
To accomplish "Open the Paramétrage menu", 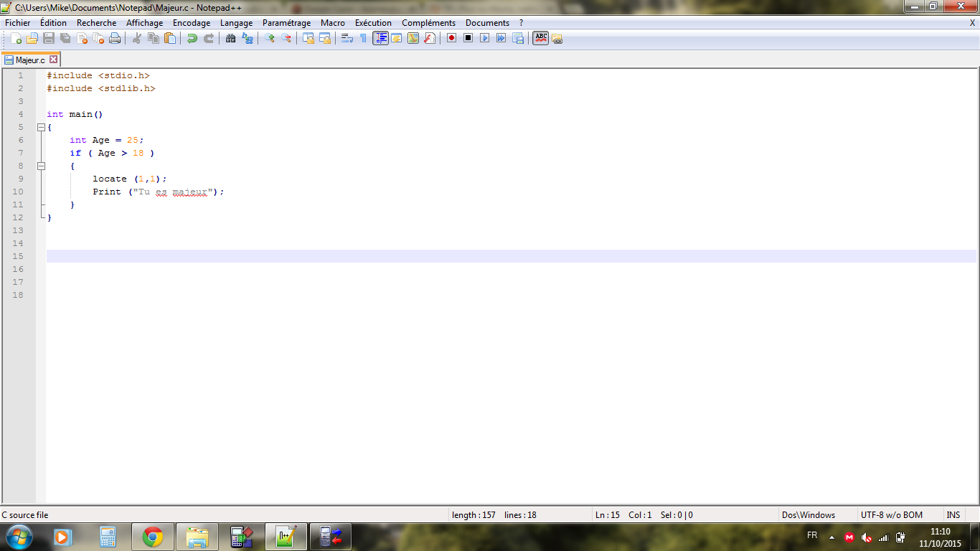I will pos(287,23).
